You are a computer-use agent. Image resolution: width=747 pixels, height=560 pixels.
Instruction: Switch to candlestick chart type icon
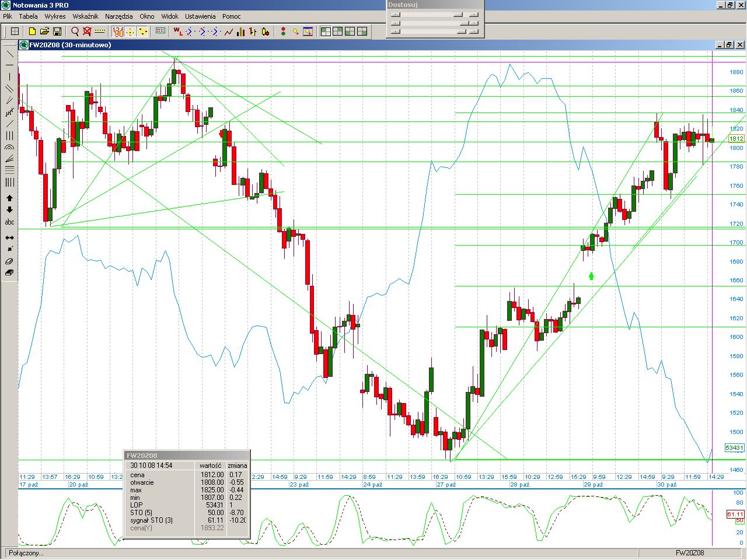coord(266,32)
